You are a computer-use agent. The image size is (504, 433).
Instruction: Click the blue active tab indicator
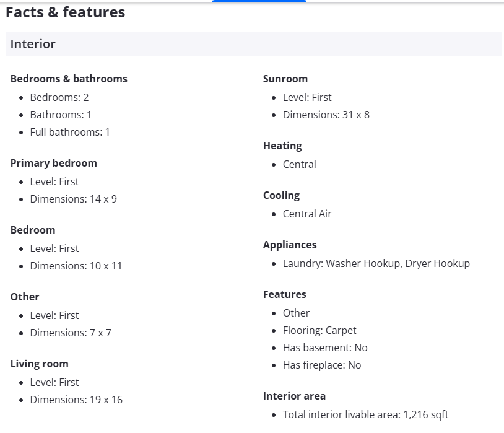pyautogui.click(x=259, y=1)
